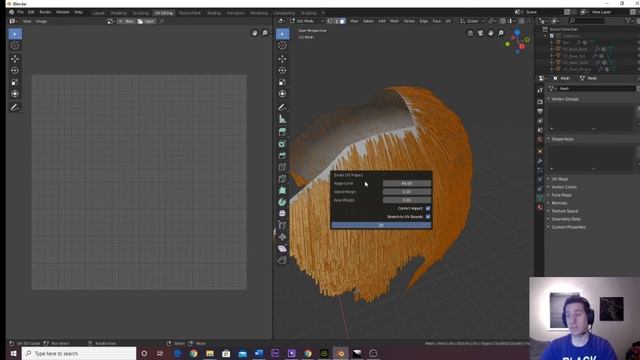Select the Rotate tool in UV editor toolbar
This screenshot has height=360, width=640.
pos(15,70)
